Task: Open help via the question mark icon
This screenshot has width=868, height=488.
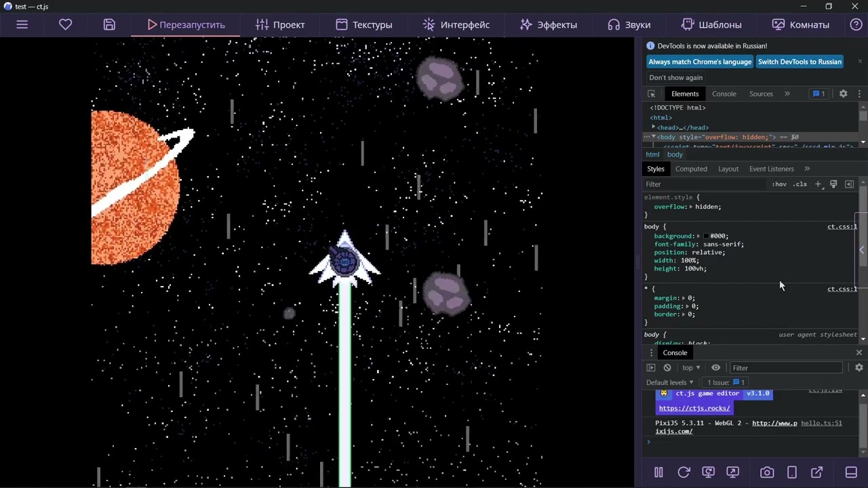Action: coord(856,24)
